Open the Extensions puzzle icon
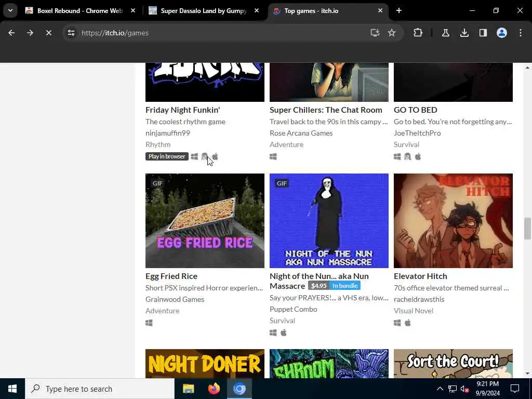 418,33
